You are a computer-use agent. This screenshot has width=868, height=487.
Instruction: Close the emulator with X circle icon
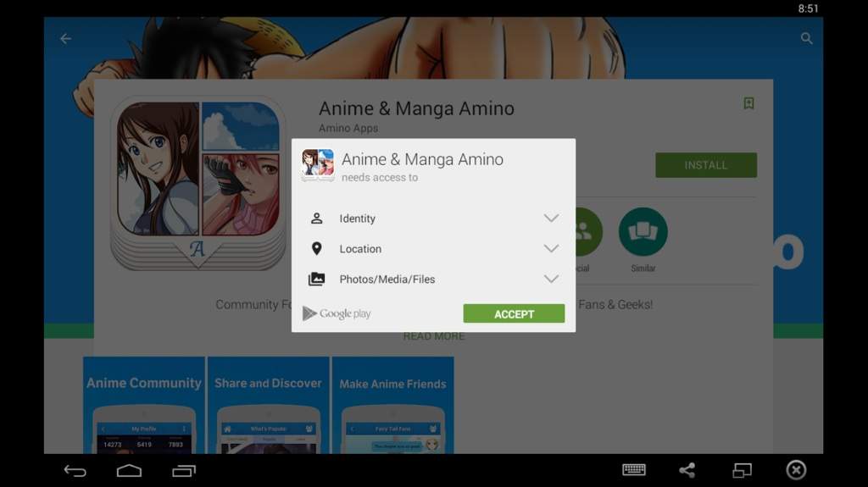click(796, 470)
